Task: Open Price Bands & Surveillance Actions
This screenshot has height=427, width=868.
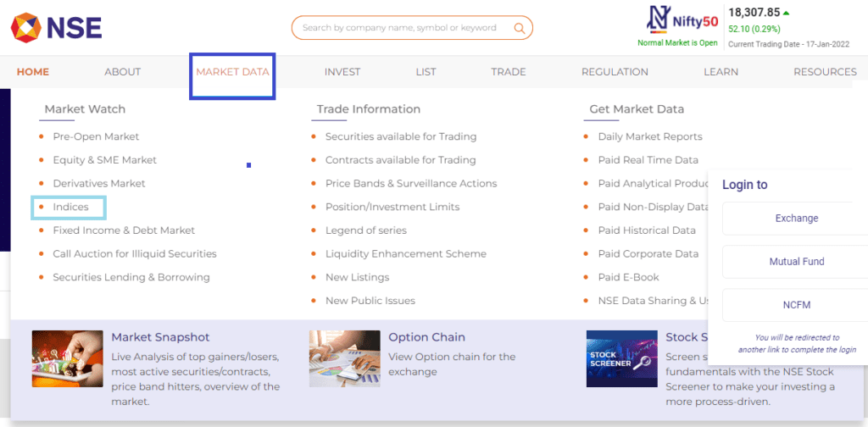Action: [x=411, y=183]
